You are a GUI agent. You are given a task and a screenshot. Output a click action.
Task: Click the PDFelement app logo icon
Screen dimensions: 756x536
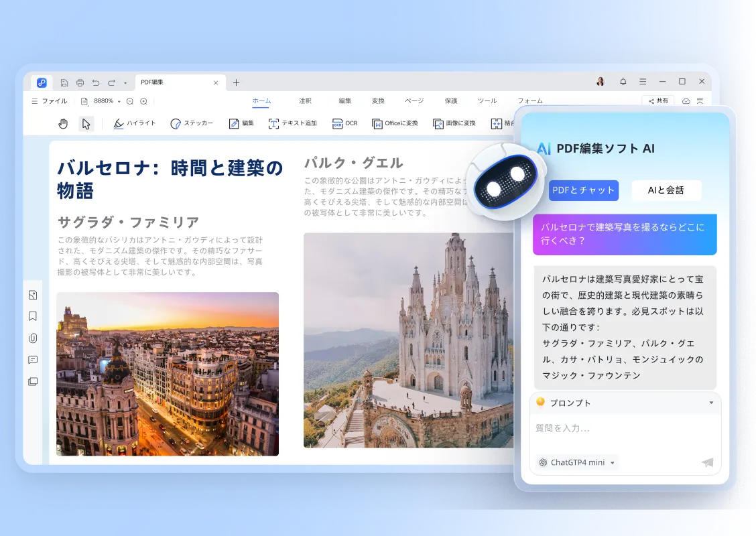point(42,82)
